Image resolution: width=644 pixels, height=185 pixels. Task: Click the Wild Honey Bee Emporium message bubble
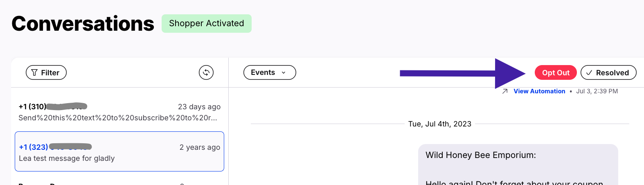point(518,165)
